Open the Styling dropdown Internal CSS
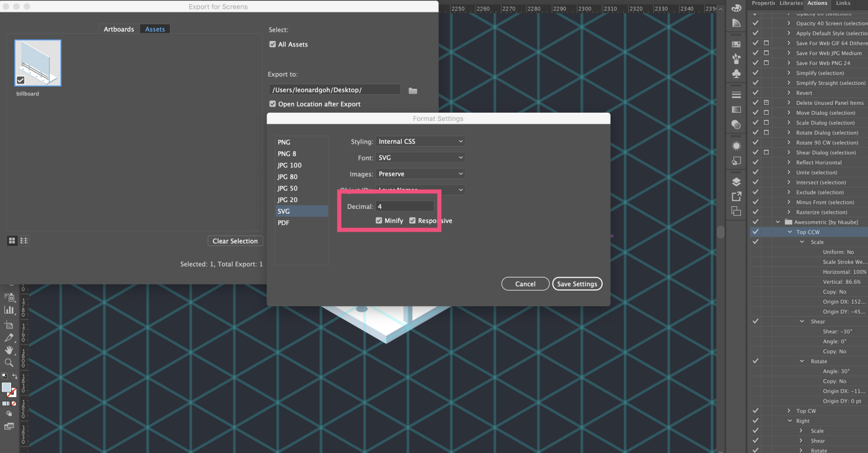Screen dimensions: 868x453 point(420,141)
